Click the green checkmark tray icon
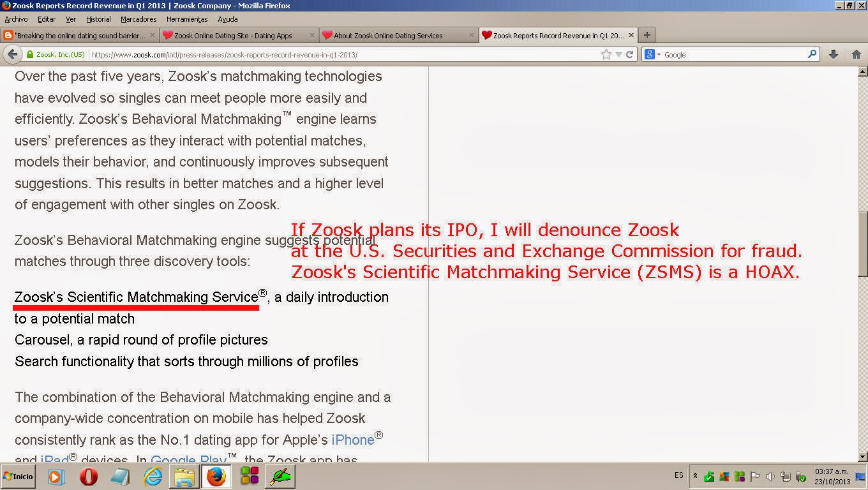868x490 pixels. (709, 477)
